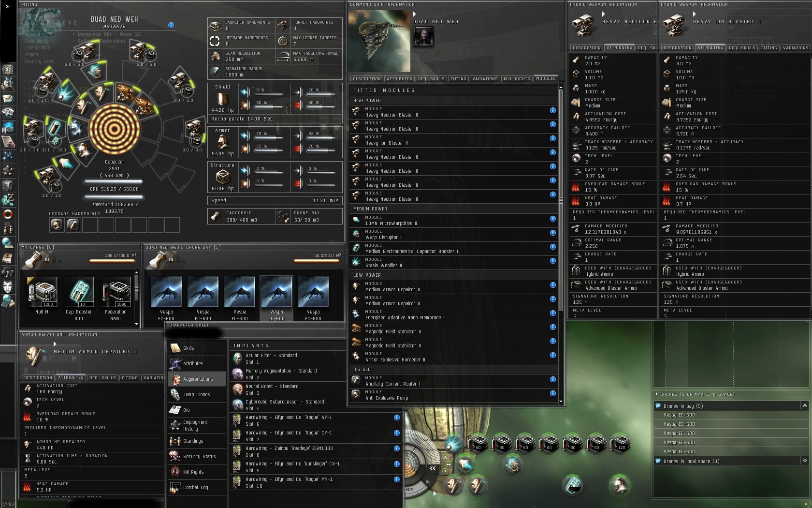Show info for Warp Disruptor II module
The width and height of the screenshot is (812, 508).
pos(552,232)
